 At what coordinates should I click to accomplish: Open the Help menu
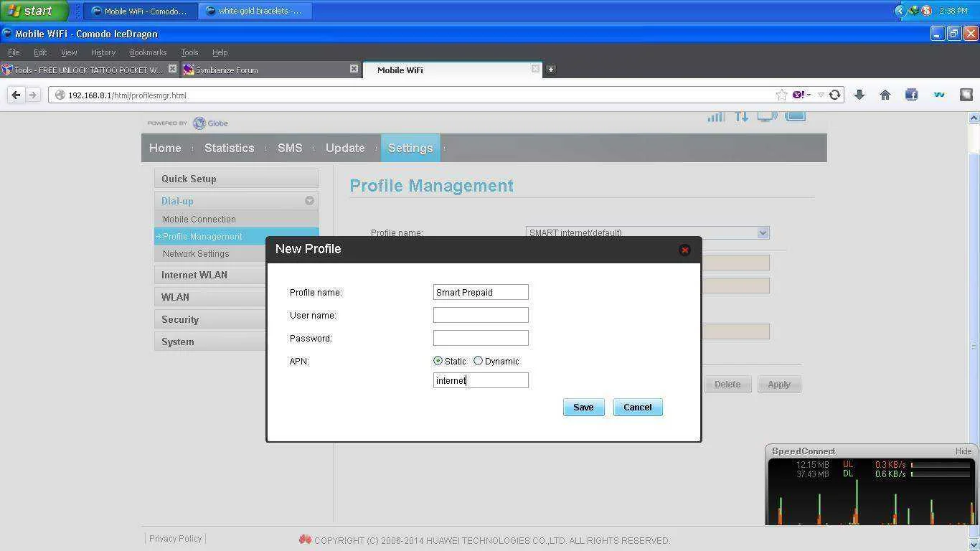click(220, 52)
